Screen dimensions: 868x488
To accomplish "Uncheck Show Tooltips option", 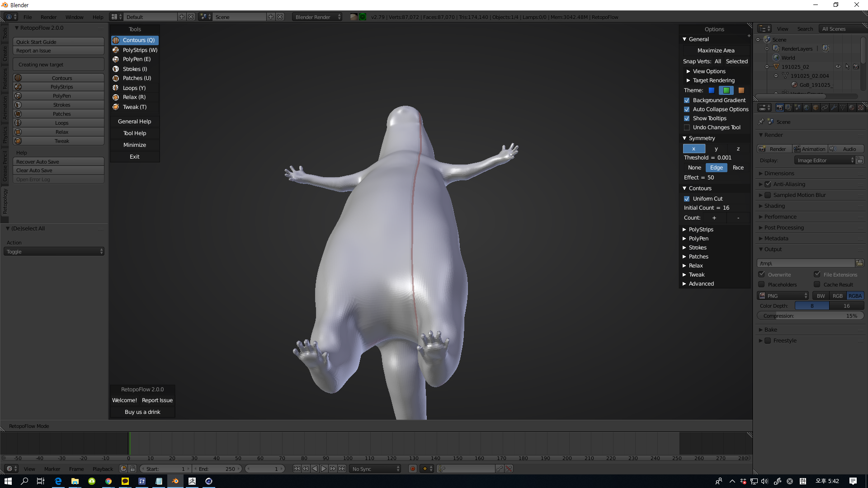I will pyautogui.click(x=687, y=118).
